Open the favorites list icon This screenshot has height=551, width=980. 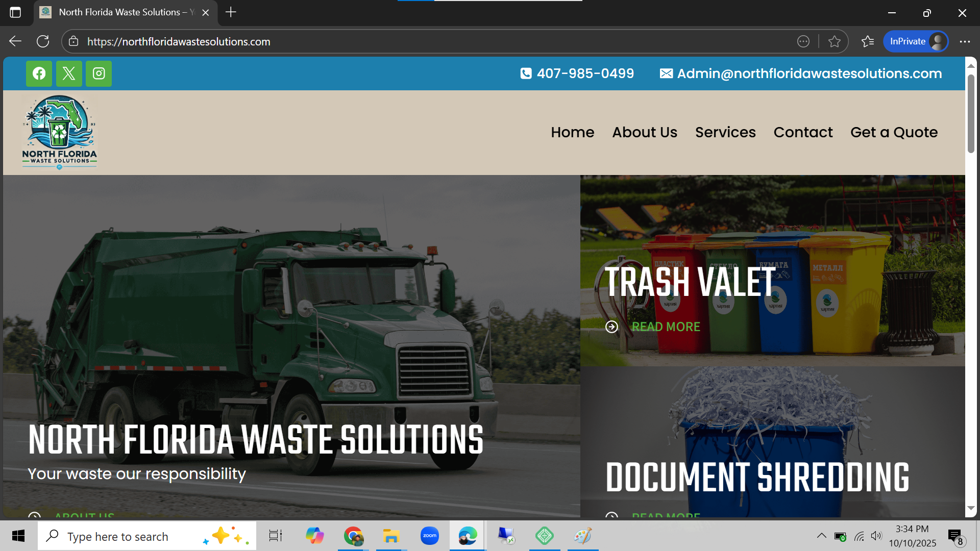(x=867, y=41)
